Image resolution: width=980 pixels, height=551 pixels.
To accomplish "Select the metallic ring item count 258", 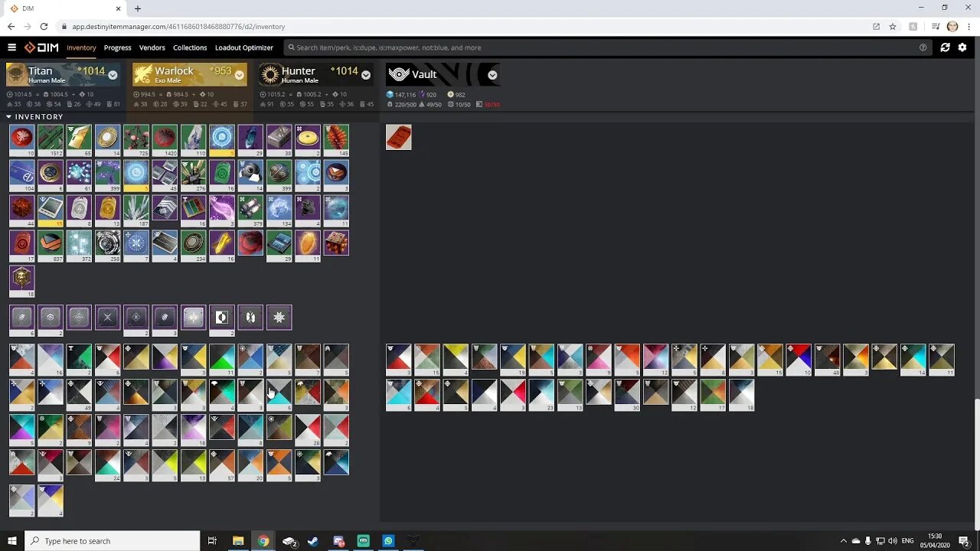I will [108, 246].
